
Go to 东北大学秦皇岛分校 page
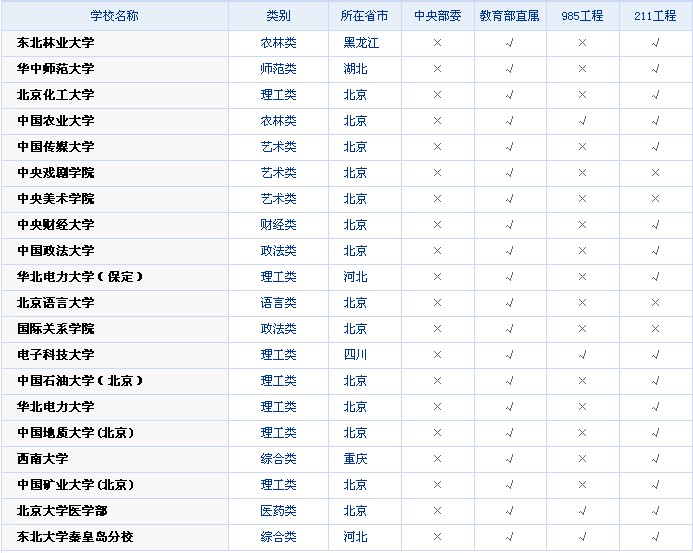point(75,537)
